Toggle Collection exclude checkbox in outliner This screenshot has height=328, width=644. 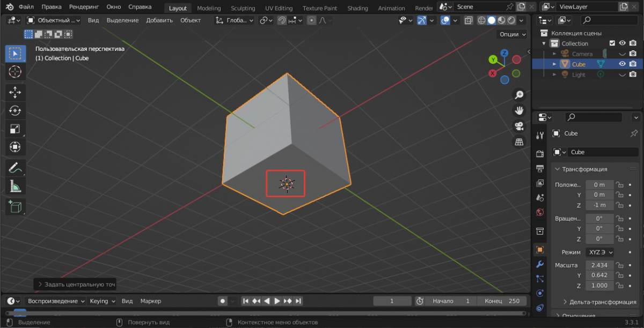(612, 43)
